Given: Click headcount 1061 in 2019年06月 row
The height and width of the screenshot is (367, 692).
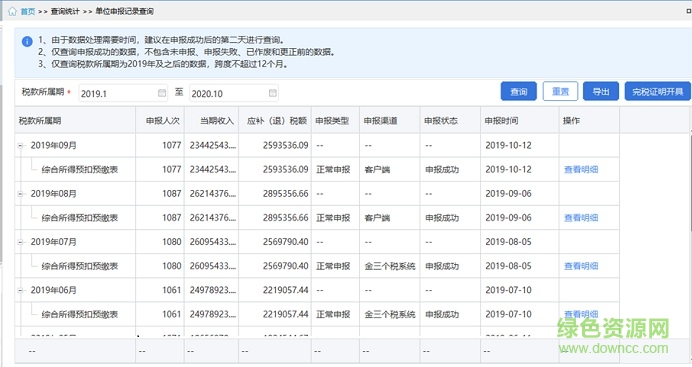Looking at the screenshot, I should tap(172, 290).
